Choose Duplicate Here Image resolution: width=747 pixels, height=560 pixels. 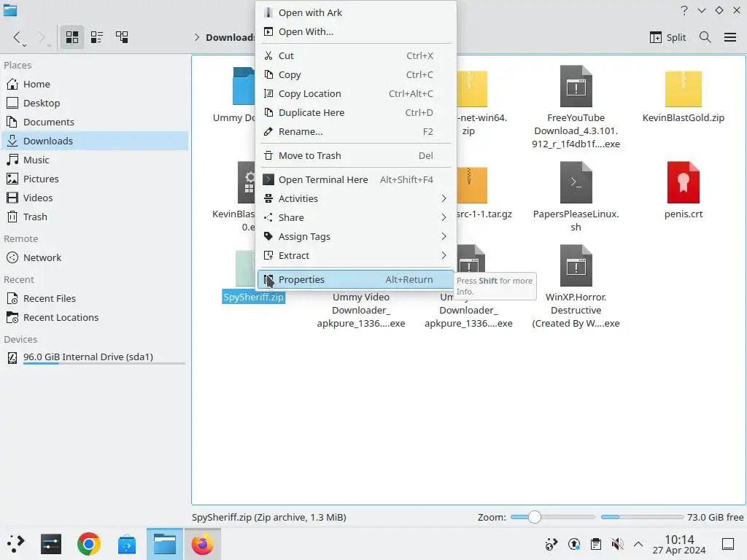tap(355, 113)
